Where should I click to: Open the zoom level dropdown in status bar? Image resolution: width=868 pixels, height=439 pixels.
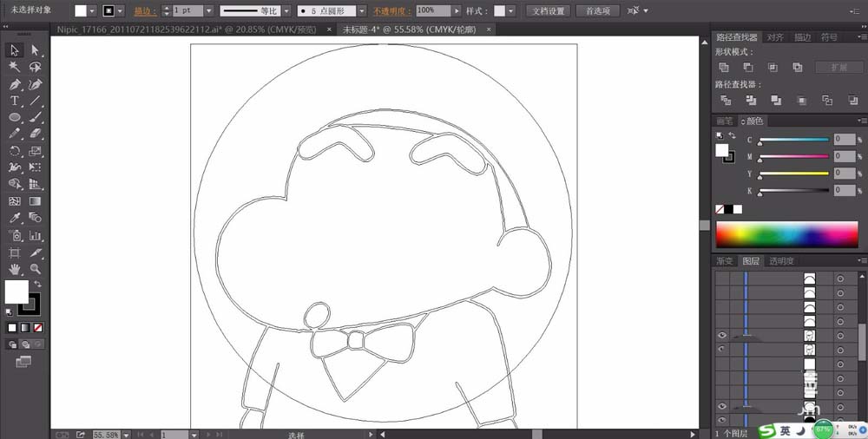coord(127,436)
